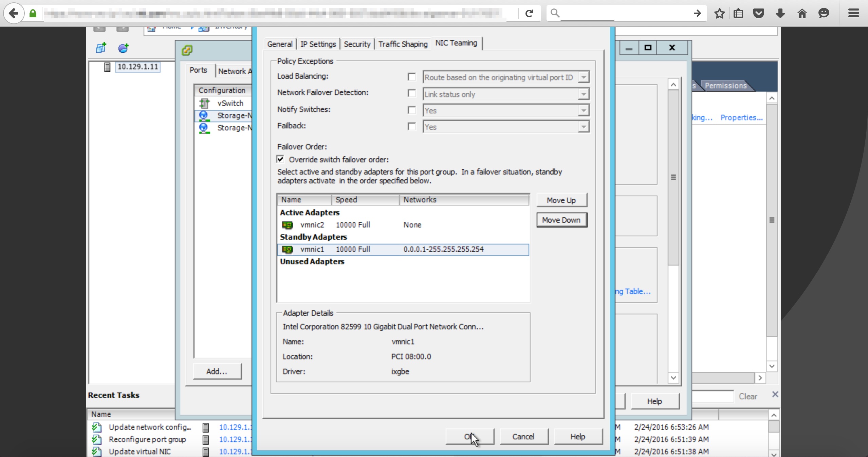Tick the Notify Switches checkbox

412,110
